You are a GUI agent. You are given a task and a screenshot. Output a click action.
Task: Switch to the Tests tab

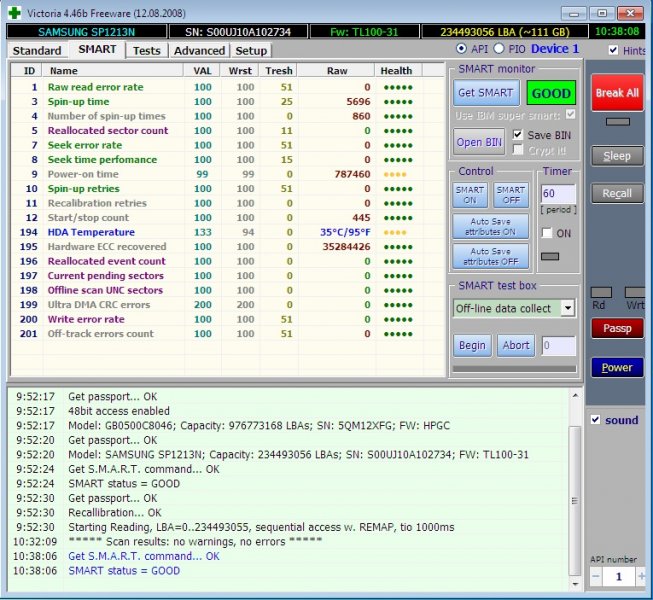[x=146, y=50]
